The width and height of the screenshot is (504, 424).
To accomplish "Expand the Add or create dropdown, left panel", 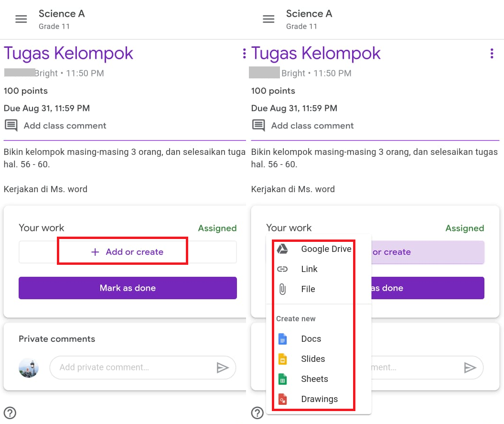I will [x=128, y=252].
